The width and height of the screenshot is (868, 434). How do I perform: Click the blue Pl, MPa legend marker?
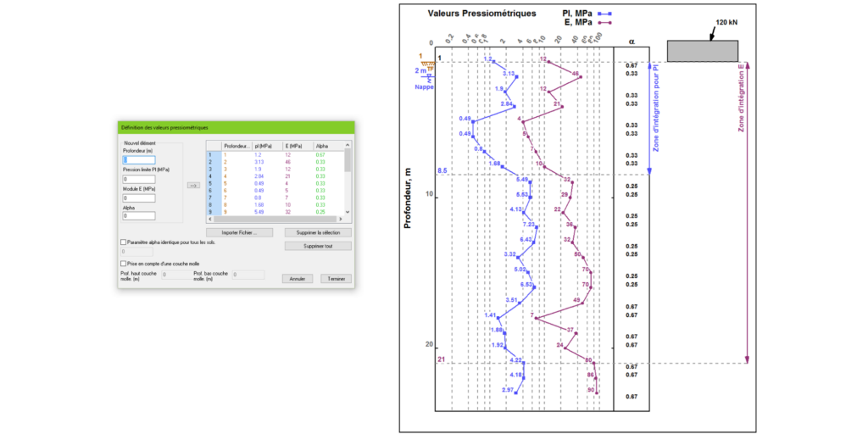604,14
